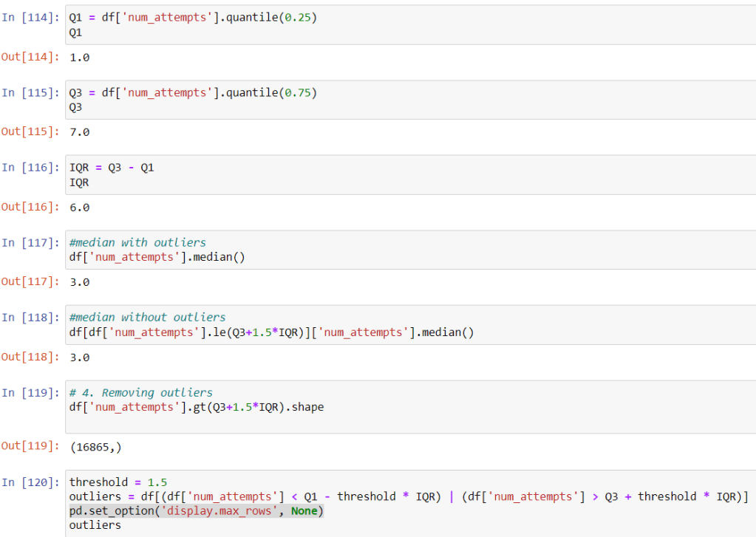Screen dimensions: 756x537
Task: Click the (16865,) shape output
Action: coord(95,445)
